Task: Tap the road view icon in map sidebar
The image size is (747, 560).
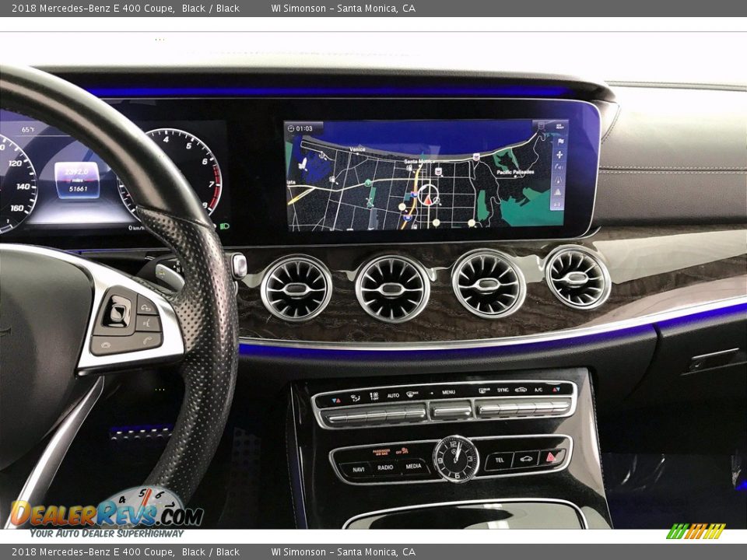Action: click(x=558, y=180)
